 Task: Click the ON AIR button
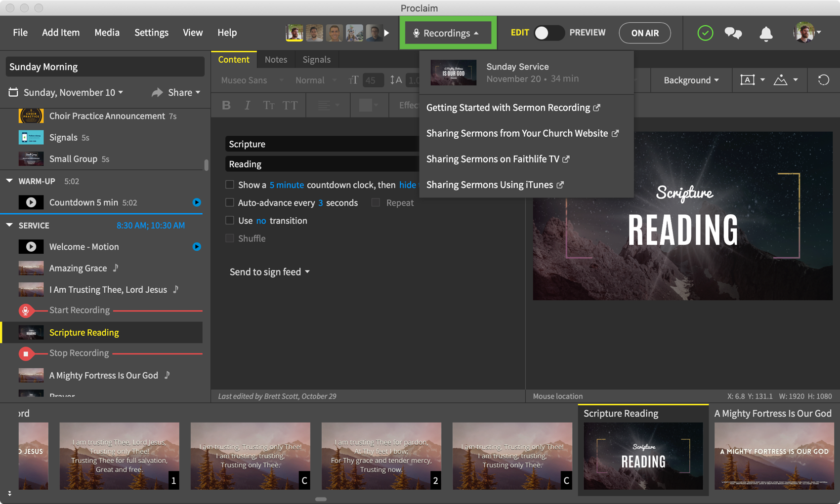[x=644, y=33]
